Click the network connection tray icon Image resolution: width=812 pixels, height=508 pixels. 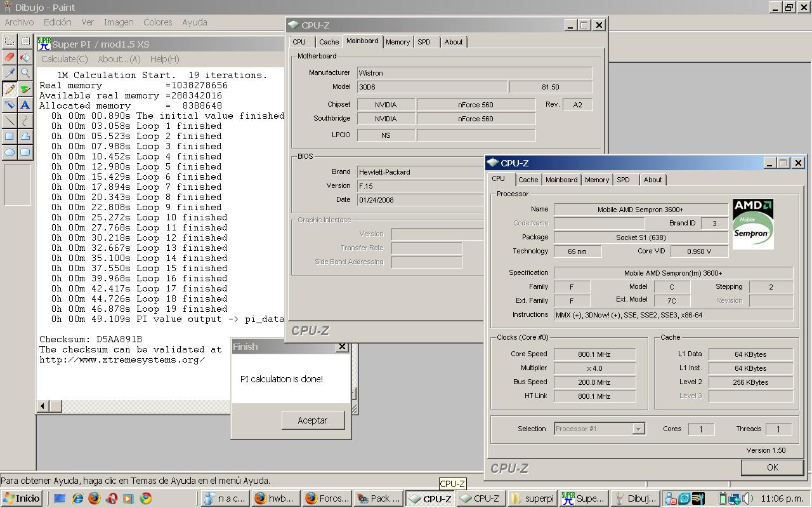(x=735, y=498)
